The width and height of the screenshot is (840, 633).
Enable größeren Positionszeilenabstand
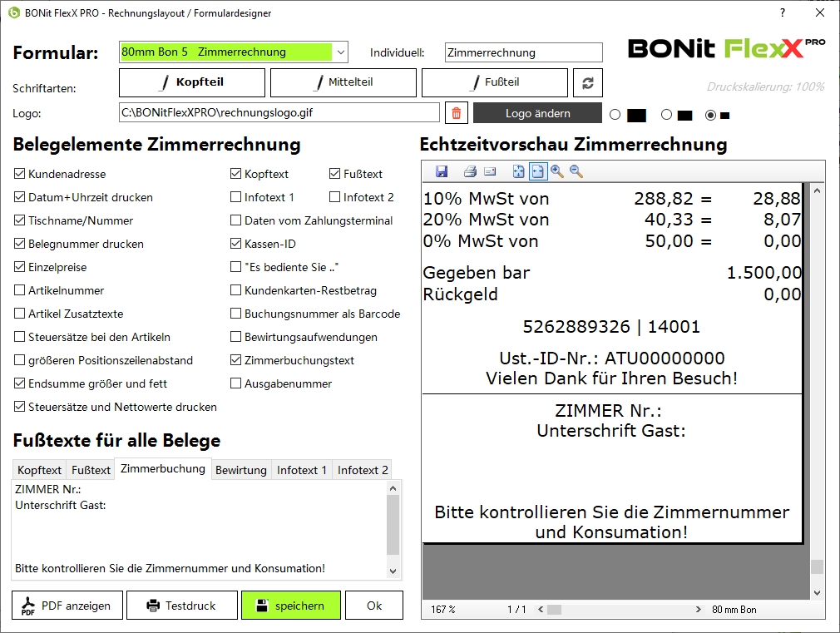[19, 360]
